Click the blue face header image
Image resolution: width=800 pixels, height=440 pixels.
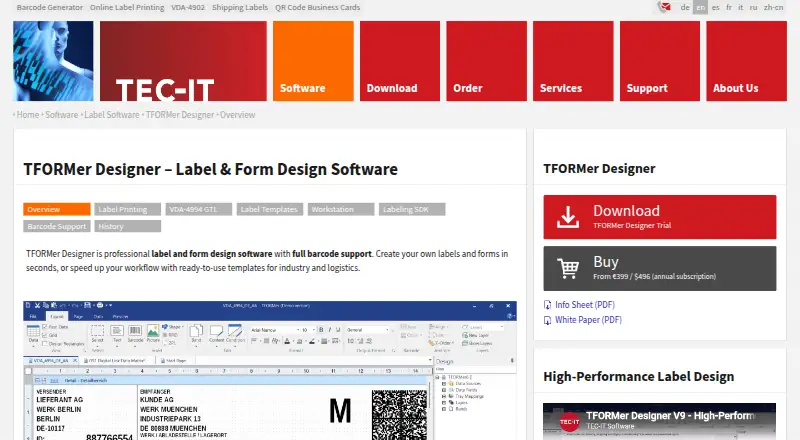click(53, 61)
